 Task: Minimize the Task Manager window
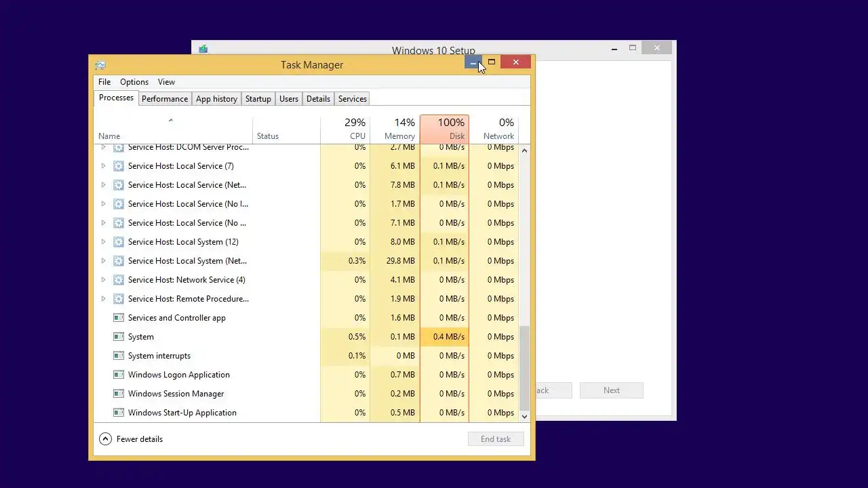(x=473, y=62)
